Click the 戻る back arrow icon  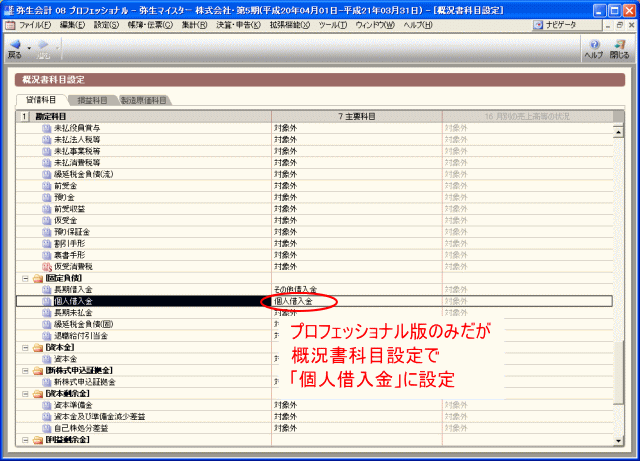point(15,44)
